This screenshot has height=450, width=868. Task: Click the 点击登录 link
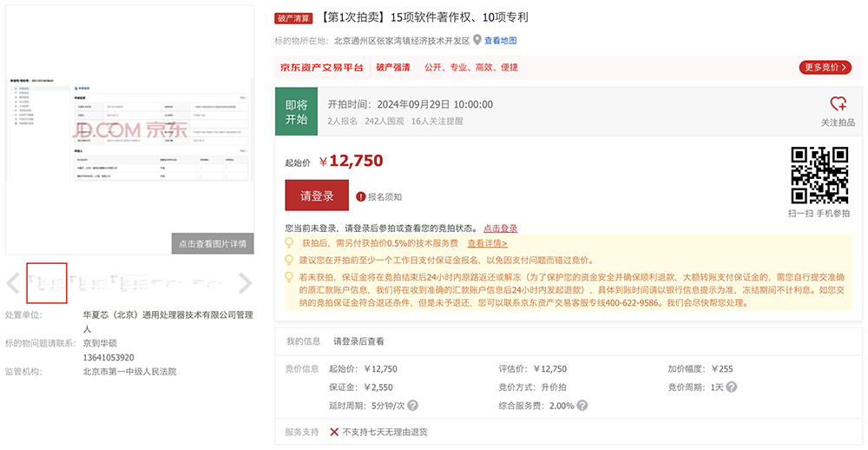coord(500,228)
